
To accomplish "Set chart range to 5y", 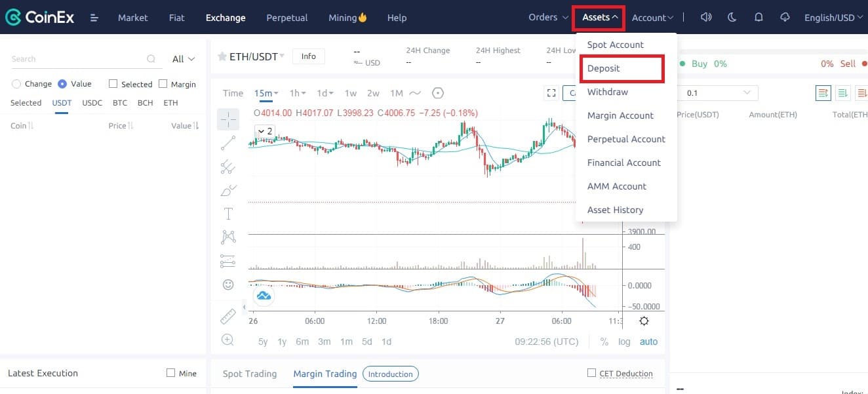I will tap(263, 342).
